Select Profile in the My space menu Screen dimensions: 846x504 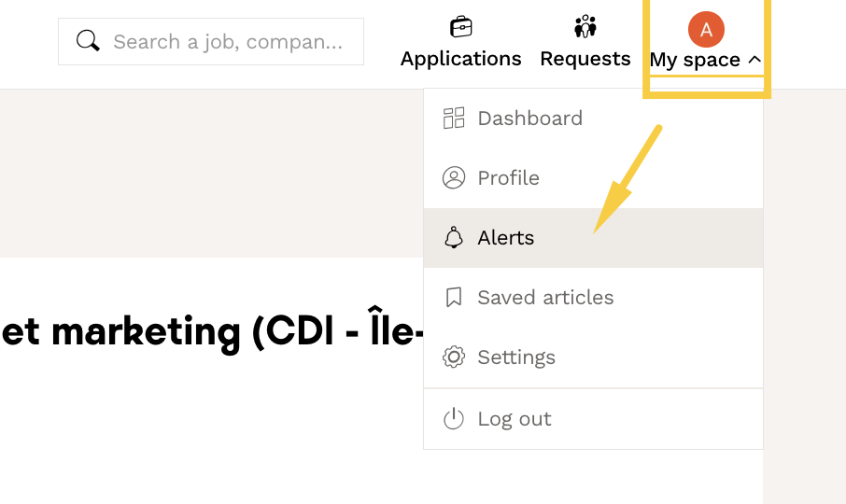(x=508, y=178)
